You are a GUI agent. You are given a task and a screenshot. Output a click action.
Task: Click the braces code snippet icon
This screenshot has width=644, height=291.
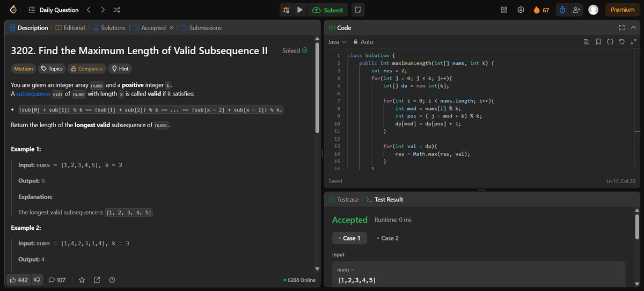coord(610,42)
